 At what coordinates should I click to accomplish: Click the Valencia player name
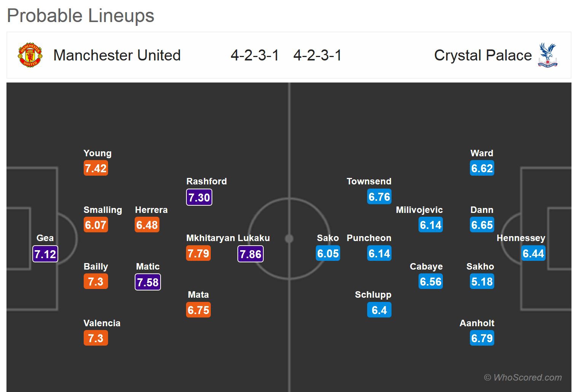102,323
